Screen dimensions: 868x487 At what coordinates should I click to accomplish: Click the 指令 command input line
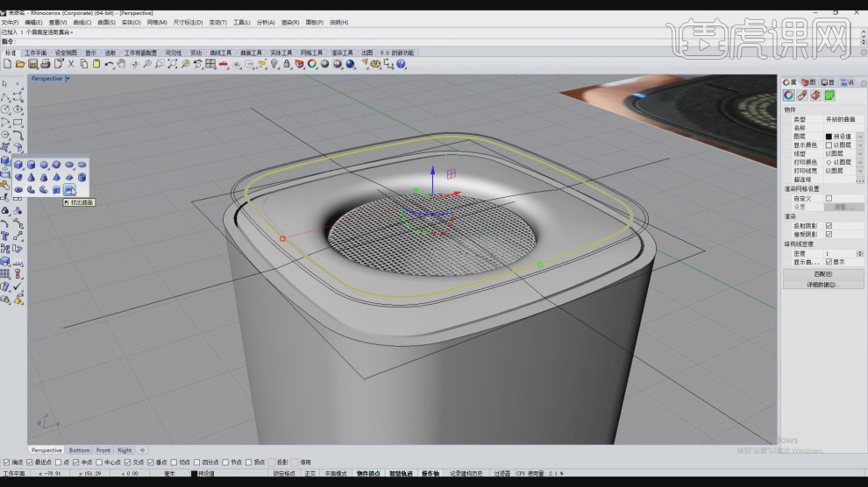pos(431,42)
